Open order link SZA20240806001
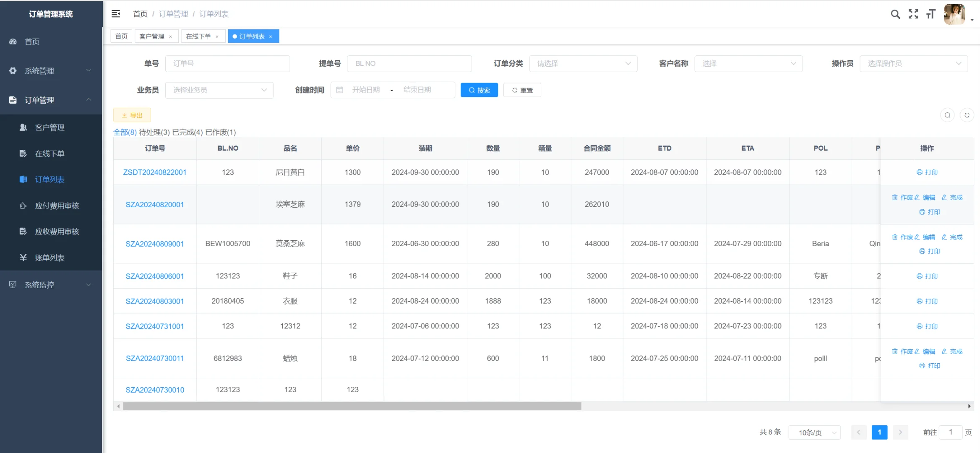980x453 pixels. pyautogui.click(x=155, y=276)
